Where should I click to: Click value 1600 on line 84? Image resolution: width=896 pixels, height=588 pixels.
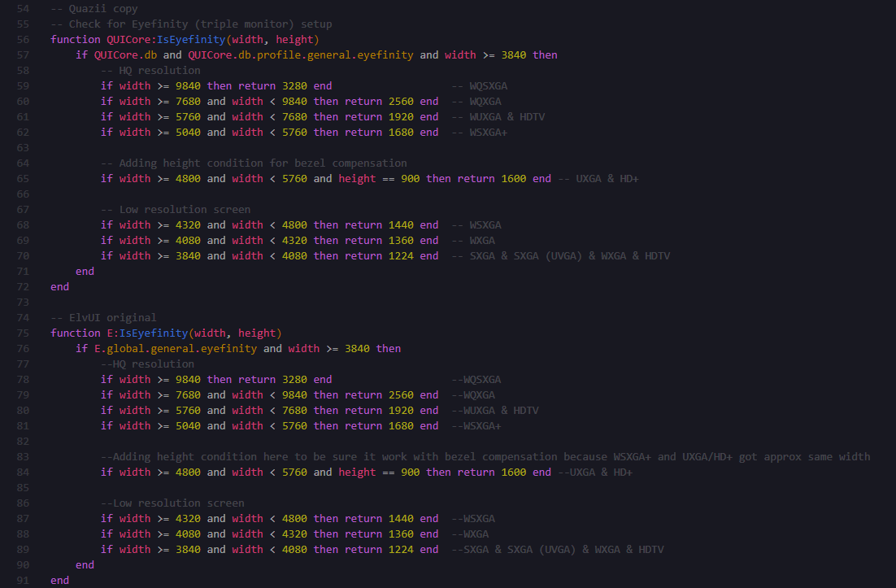pyautogui.click(x=514, y=472)
